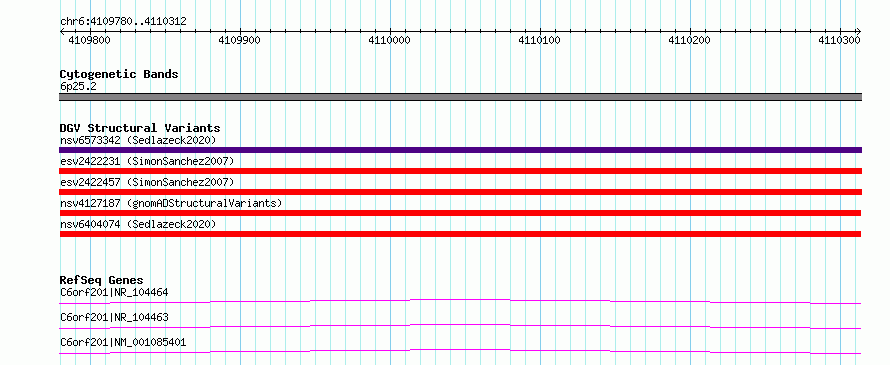Click the 4109900 ruler tick label
This screenshot has height=365, width=890.
tap(240, 40)
